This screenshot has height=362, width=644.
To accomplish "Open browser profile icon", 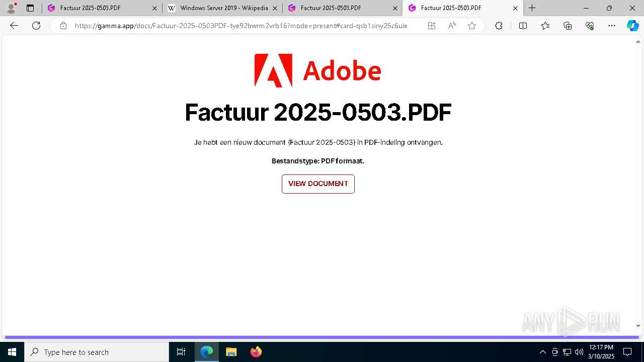I will point(11,8).
